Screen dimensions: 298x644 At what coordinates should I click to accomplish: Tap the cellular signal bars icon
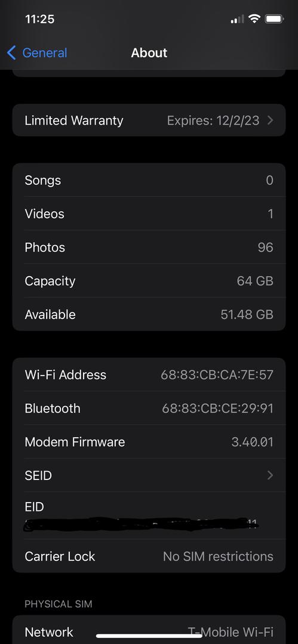(x=237, y=19)
